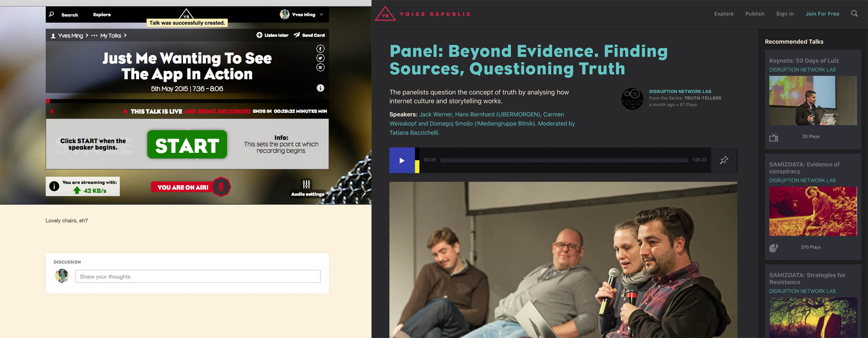This screenshot has width=868, height=338.
Task: Share the talk via email icon
Action: [x=320, y=68]
